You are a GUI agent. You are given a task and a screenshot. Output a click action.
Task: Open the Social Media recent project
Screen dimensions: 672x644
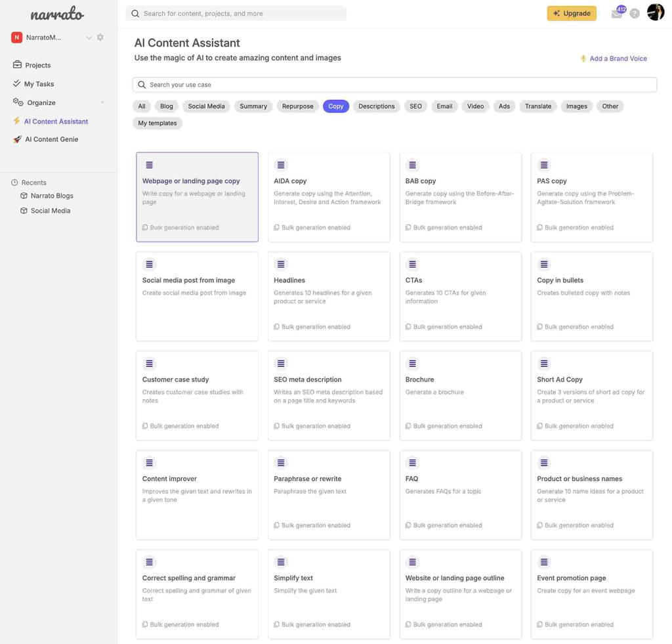click(x=51, y=211)
